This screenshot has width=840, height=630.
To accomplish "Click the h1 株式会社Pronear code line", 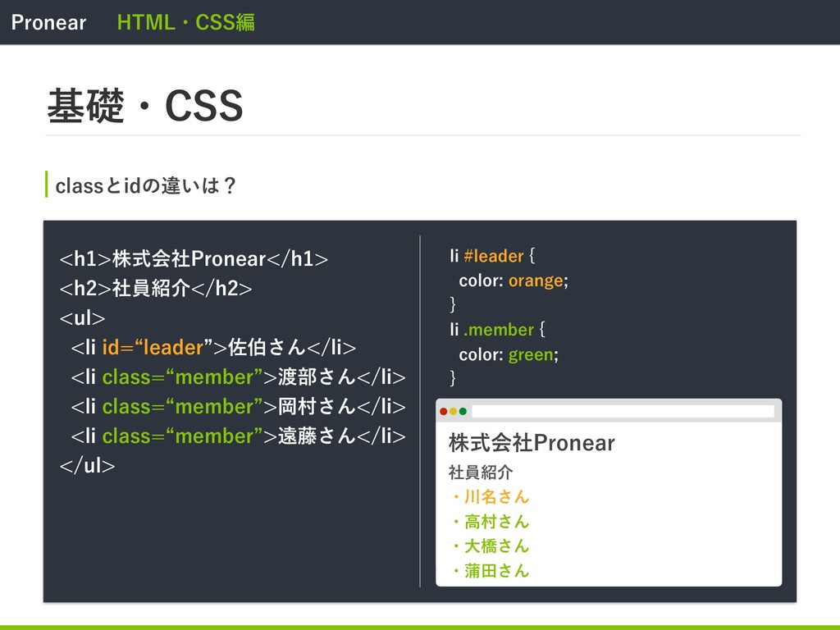I will [x=194, y=260].
